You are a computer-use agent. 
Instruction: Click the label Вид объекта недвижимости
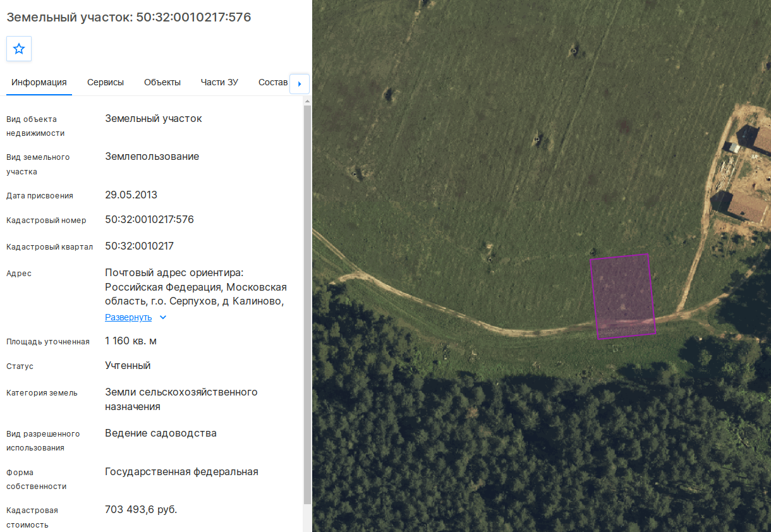click(35, 126)
